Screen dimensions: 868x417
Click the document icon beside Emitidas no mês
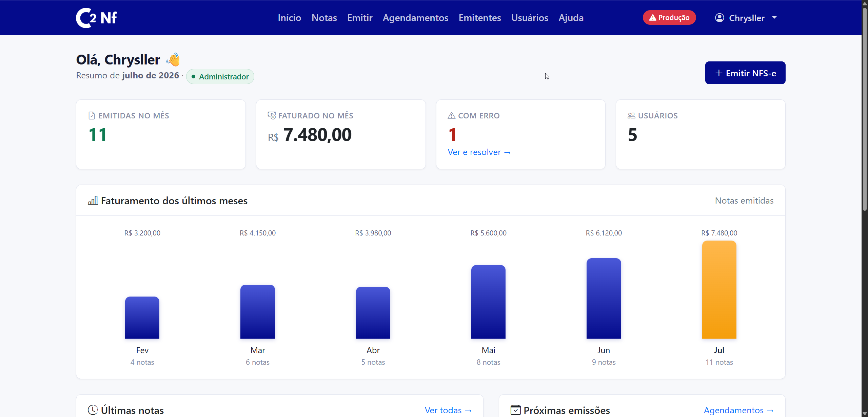(92, 116)
